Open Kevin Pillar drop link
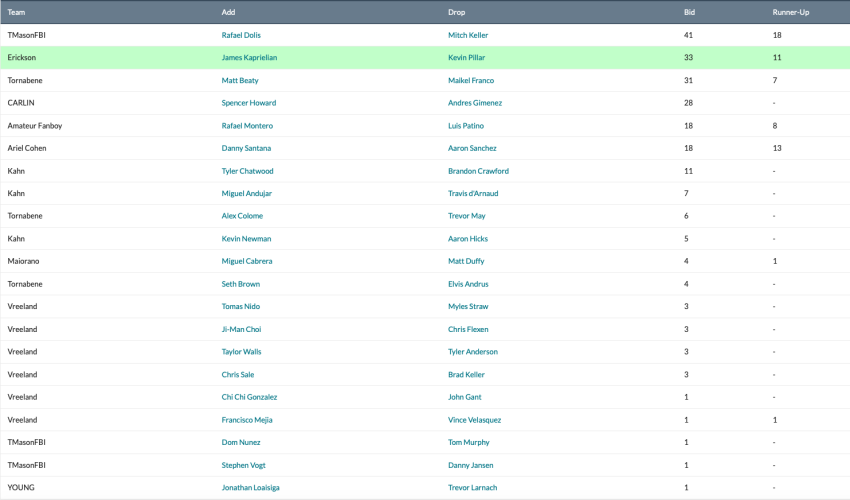 (466, 57)
